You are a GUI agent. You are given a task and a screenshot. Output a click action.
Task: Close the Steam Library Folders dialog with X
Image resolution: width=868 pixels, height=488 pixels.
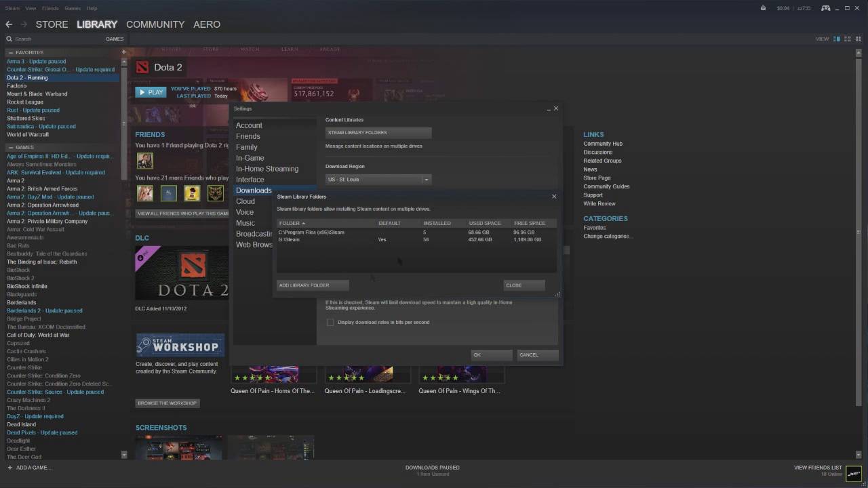coord(554,197)
